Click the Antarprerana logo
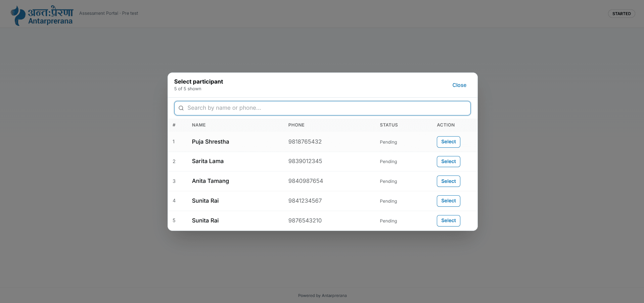This screenshot has width=644, height=303. pyautogui.click(x=42, y=15)
